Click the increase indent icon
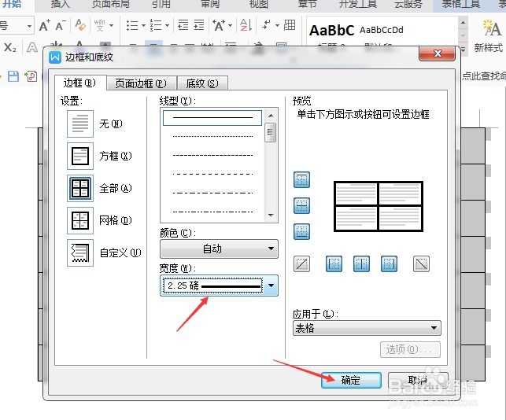This screenshot has height=420, width=506. 199,25
